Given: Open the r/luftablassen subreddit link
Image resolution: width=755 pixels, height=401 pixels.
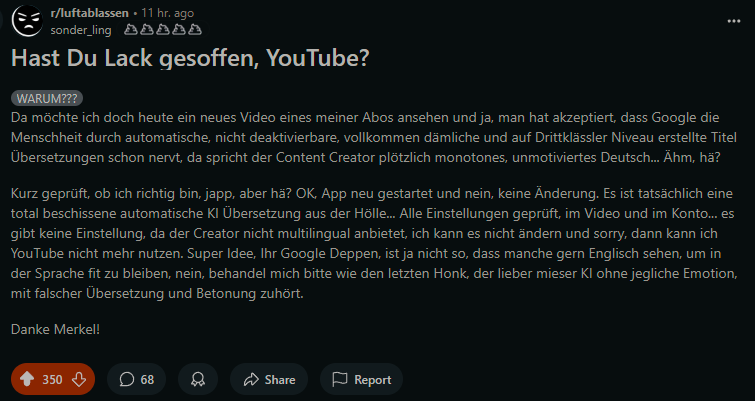Looking at the screenshot, I should point(88,13).
